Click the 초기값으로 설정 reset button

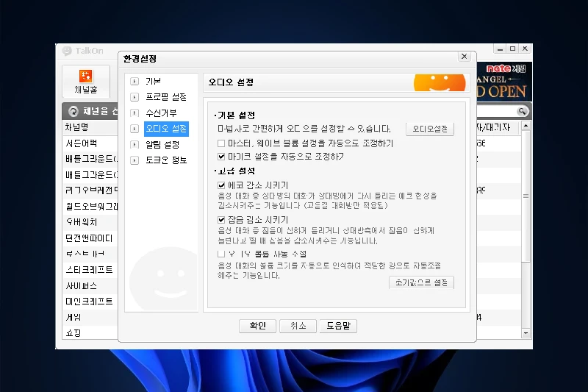click(x=421, y=282)
